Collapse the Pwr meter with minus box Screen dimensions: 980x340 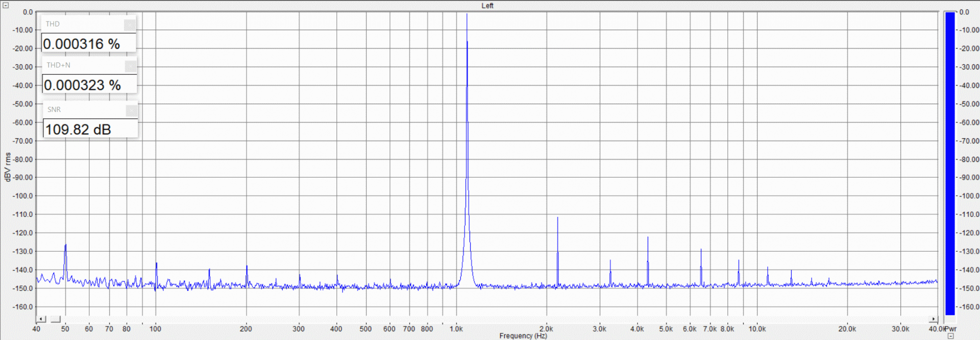pyautogui.click(x=950, y=336)
